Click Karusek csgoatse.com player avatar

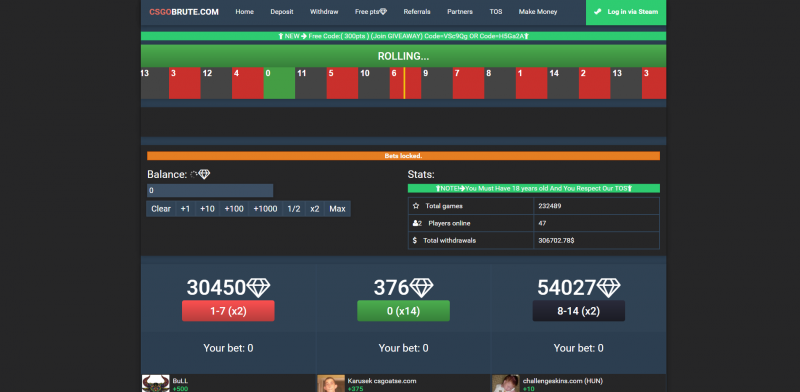click(331, 384)
